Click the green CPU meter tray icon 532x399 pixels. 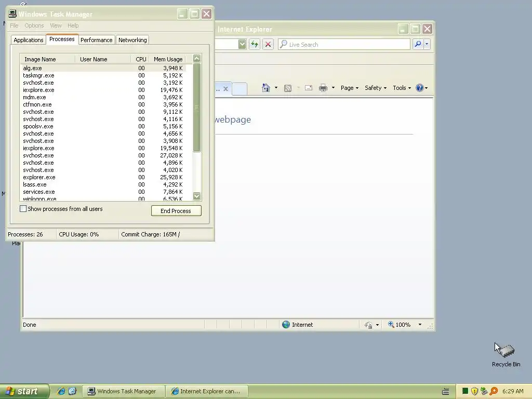click(x=465, y=391)
